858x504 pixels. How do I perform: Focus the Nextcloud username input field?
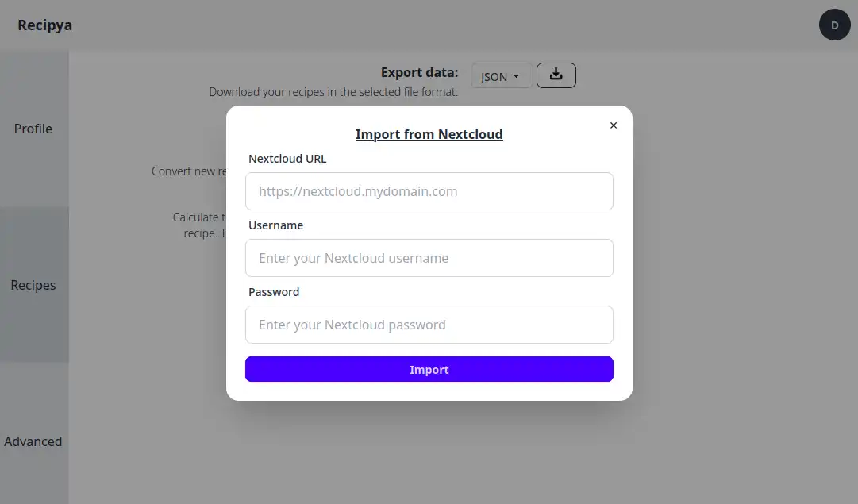pyautogui.click(x=429, y=258)
